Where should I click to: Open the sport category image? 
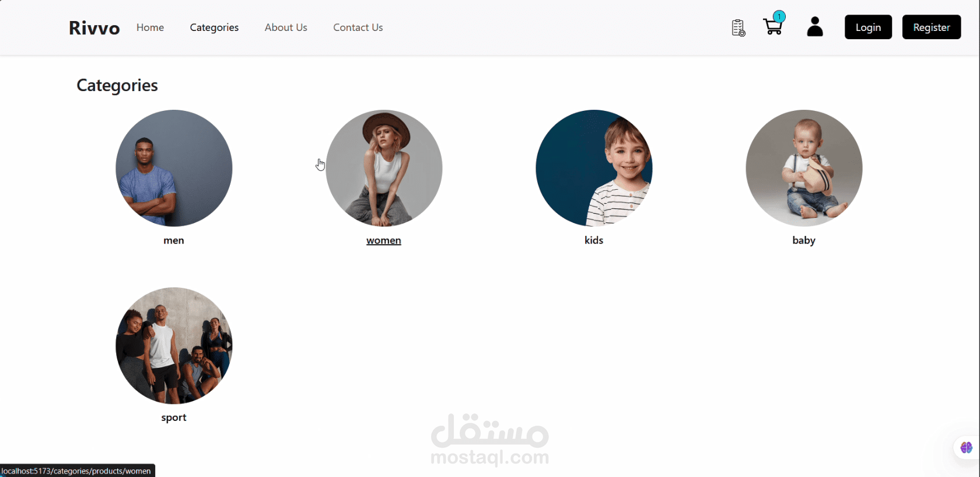coord(174,346)
